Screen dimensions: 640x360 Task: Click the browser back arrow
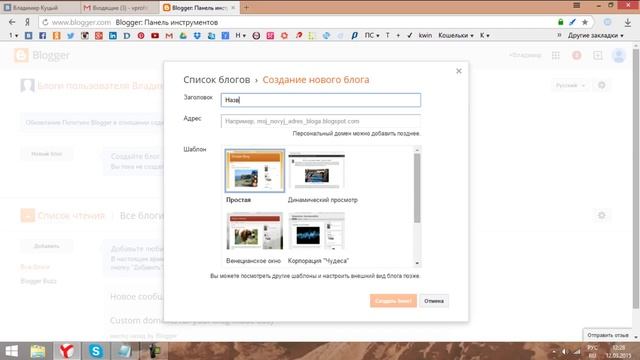click(12, 22)
